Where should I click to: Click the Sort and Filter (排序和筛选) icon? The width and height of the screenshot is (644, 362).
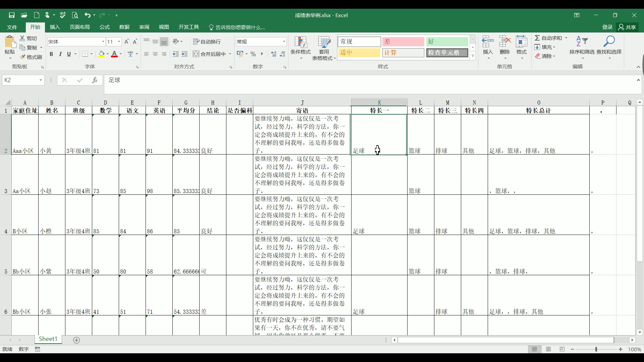coord(582,42)
